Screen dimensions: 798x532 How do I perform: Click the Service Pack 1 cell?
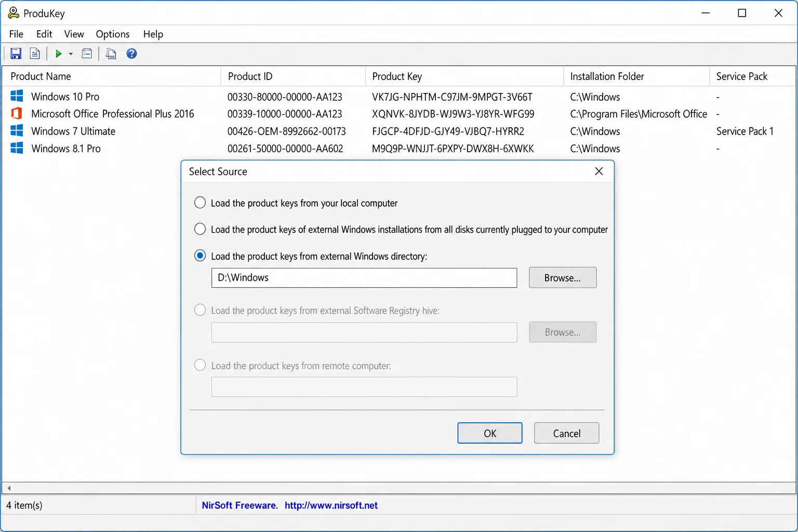(x=744, y=131)
